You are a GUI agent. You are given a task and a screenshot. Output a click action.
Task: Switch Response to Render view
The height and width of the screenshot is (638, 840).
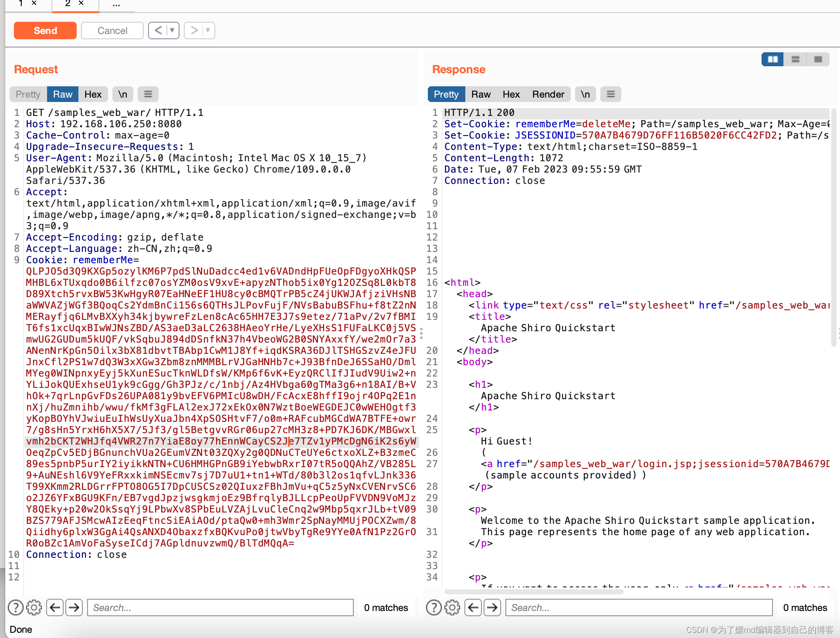click(548, 94)
